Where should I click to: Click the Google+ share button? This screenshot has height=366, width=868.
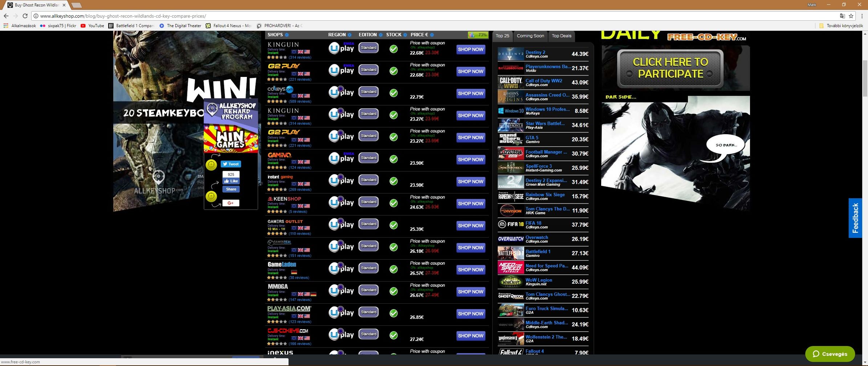(231, 203)
